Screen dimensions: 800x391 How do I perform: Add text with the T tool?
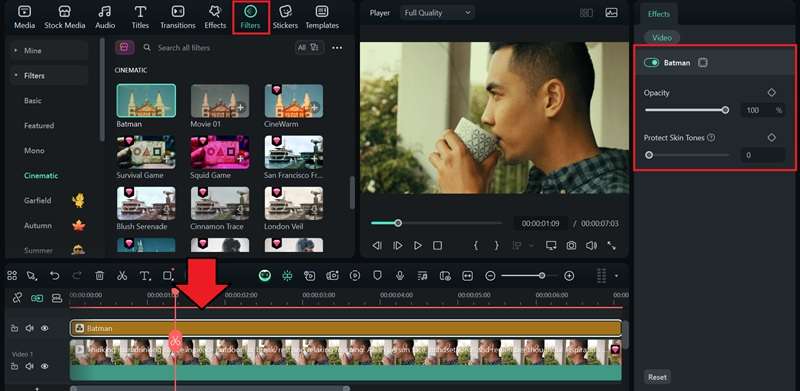pyautogui.click(x=145, y=276)
